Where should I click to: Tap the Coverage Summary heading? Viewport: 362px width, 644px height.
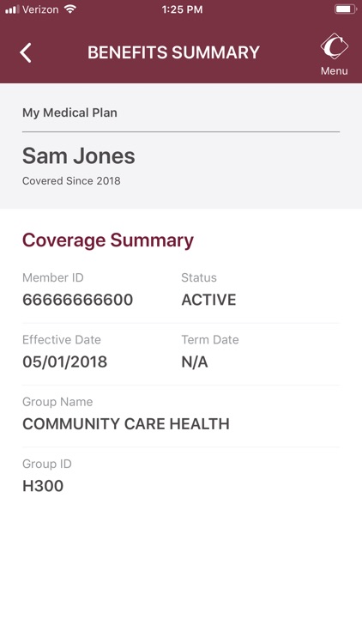(107, 240)
